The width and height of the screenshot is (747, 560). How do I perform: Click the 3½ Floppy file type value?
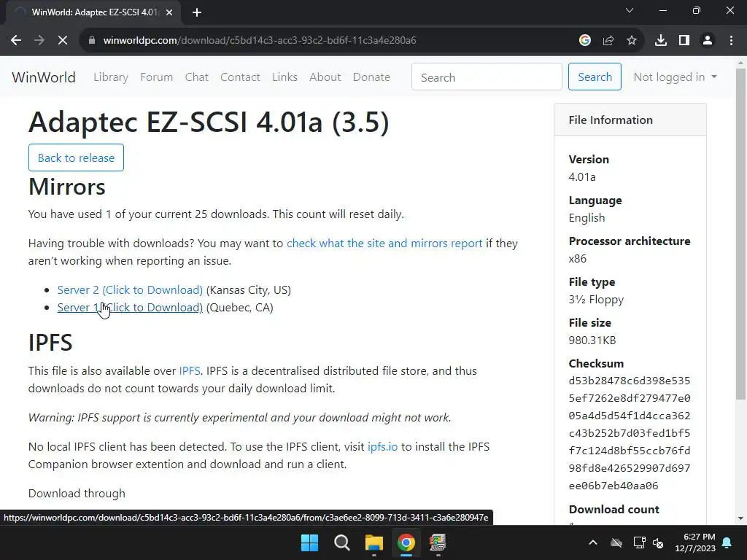click(596, 300)
